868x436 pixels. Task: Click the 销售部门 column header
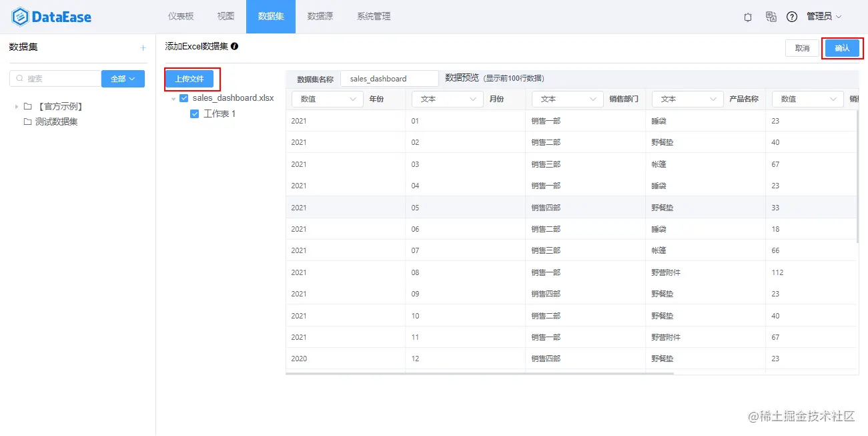[624, 99]
